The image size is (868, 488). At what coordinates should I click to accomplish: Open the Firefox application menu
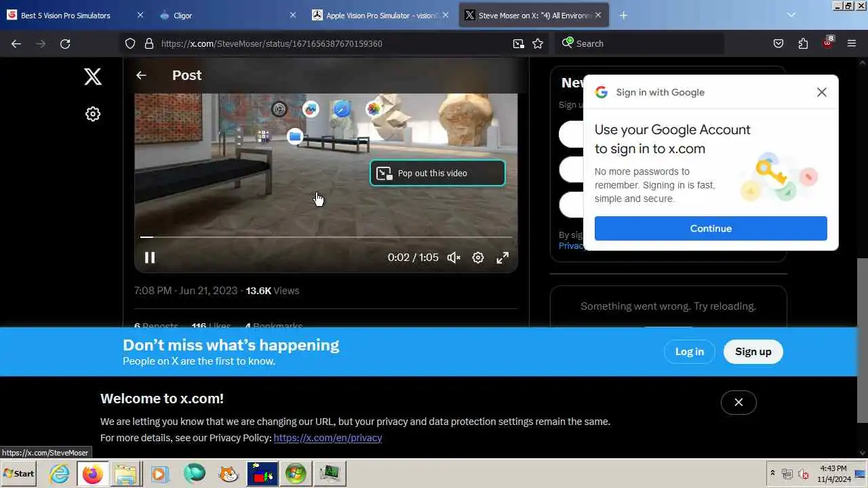(x=852, y=43)
